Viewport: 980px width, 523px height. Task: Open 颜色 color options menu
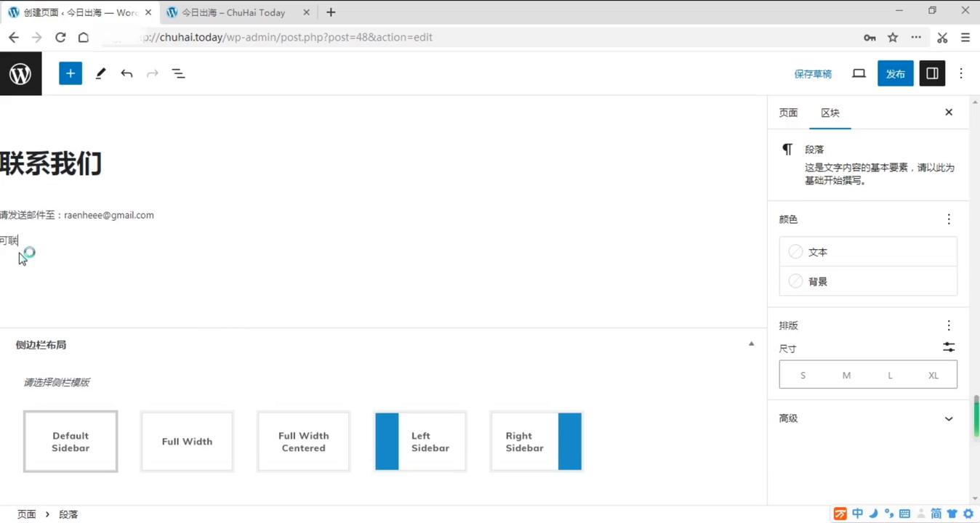pos(949,219)
